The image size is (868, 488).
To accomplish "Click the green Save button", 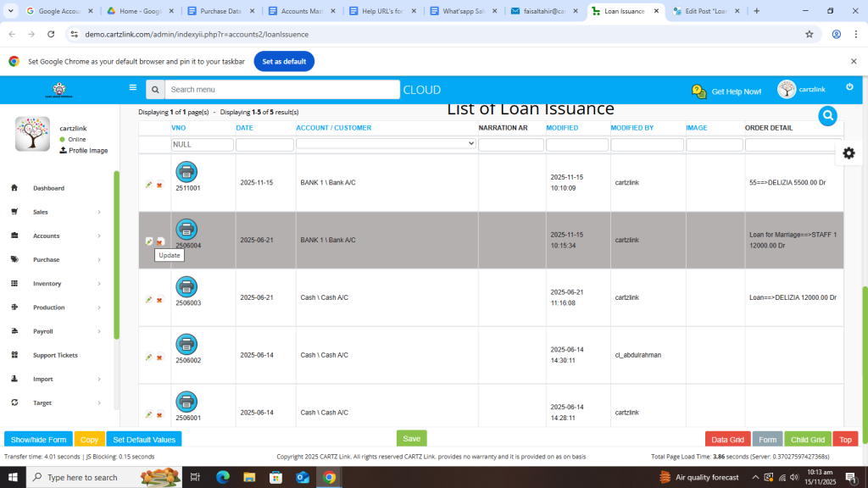I will tap(411, 439).
